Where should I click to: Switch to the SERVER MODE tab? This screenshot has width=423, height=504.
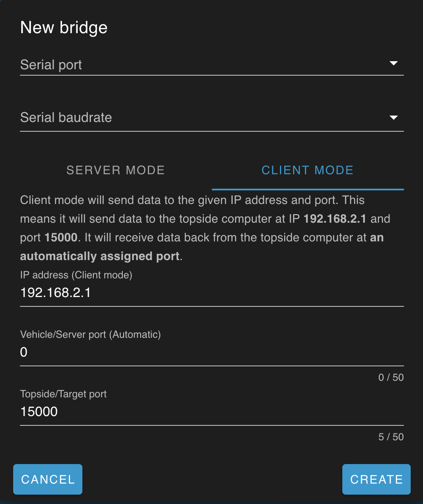(116, 170)
